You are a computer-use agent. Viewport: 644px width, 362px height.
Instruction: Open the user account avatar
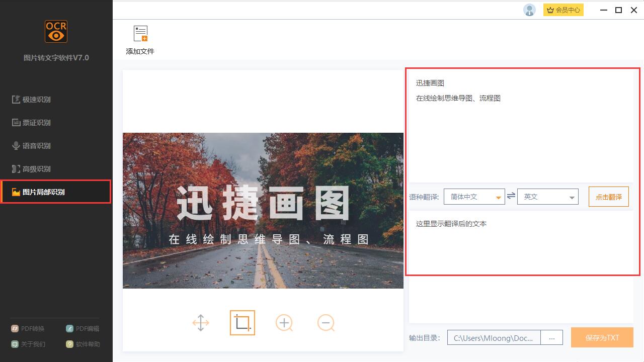(x=529, y=10)
